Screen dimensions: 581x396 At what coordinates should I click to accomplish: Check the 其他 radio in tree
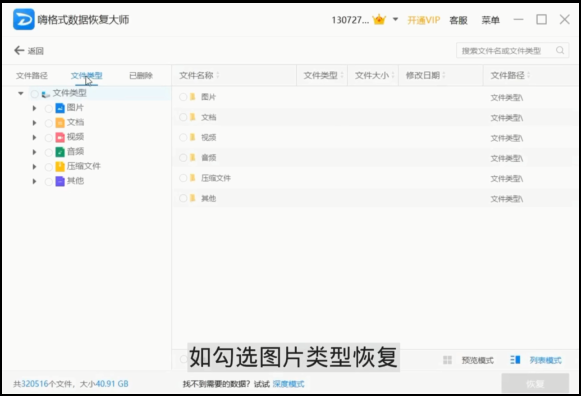49,182
